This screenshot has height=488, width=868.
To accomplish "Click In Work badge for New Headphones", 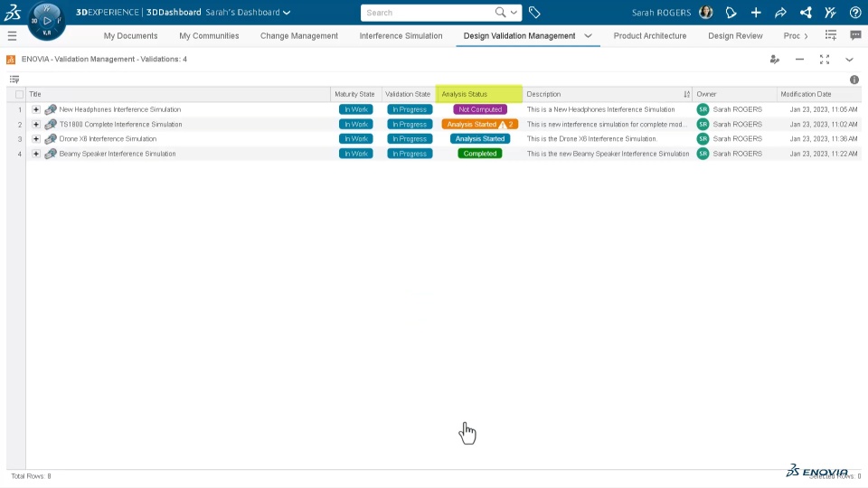I will click(x=356, y=109).
